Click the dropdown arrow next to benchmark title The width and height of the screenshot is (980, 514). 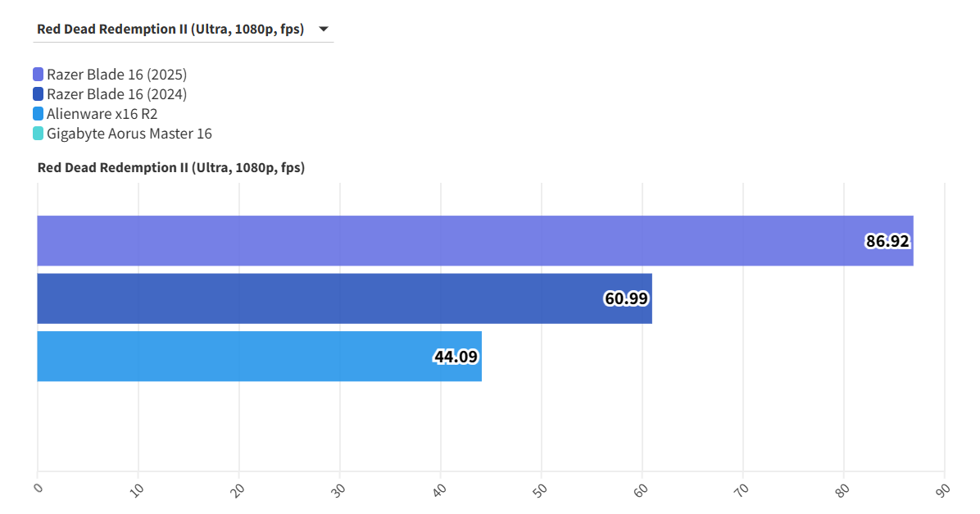point(324,30)
